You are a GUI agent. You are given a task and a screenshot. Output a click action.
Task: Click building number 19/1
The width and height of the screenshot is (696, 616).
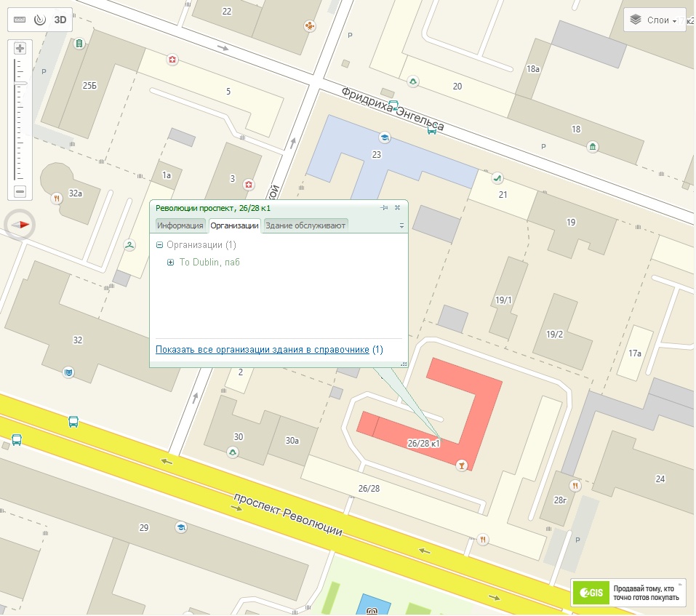click(x=503, y=300)
